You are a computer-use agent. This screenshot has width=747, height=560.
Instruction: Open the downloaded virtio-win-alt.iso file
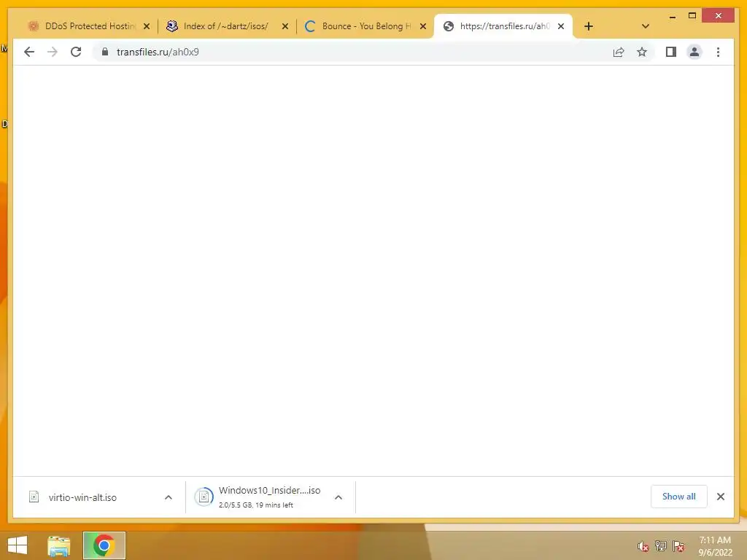tap(82, 497)
